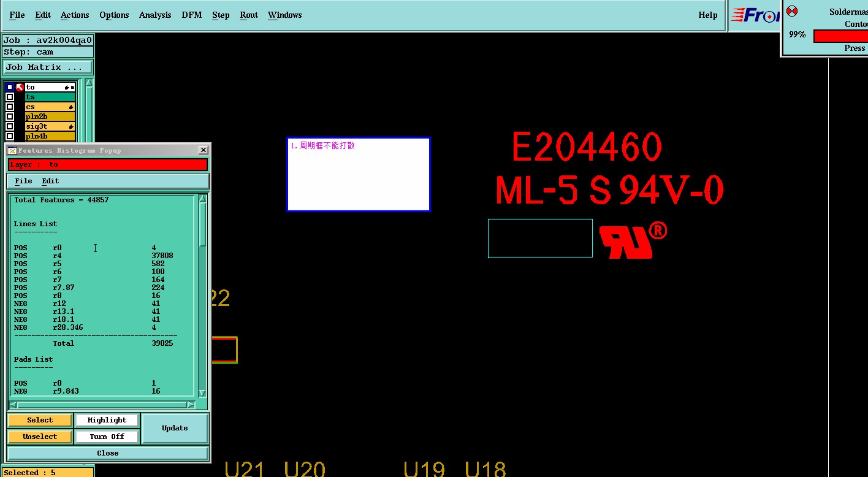
Task: Open the Step menu
Action: pyautogui.click(x=221, y=15)
